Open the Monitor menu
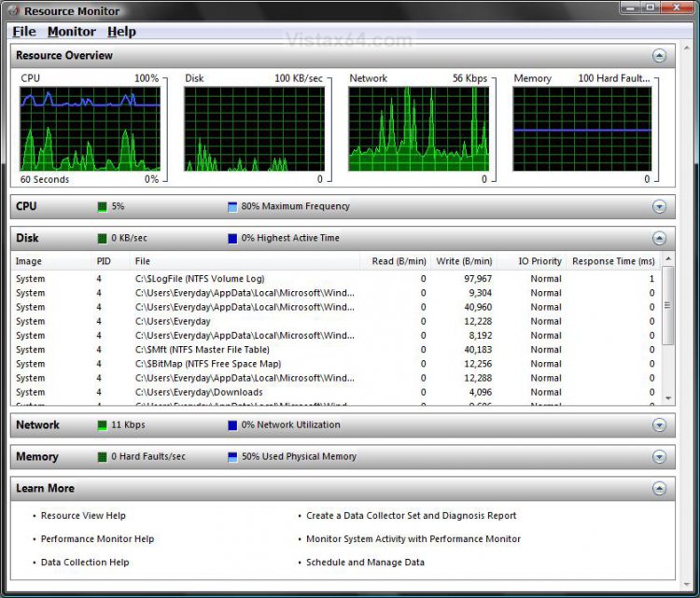 [x=72, y=32]
